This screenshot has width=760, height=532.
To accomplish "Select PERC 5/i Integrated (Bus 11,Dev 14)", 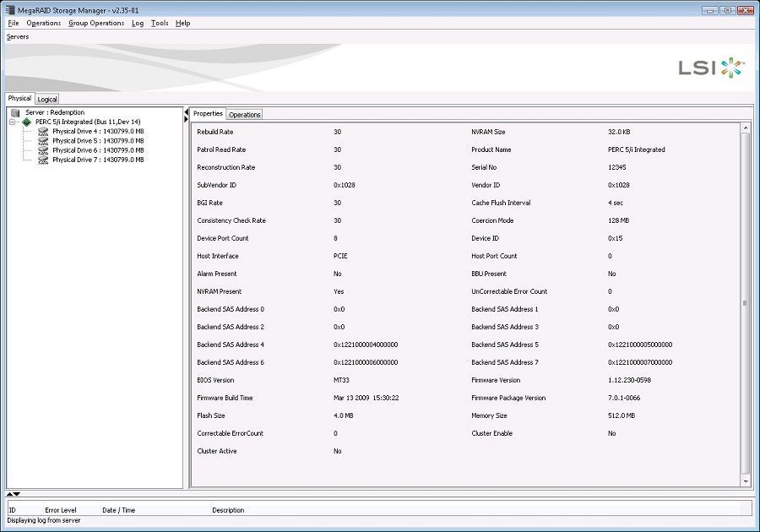I will coord(88,122).
